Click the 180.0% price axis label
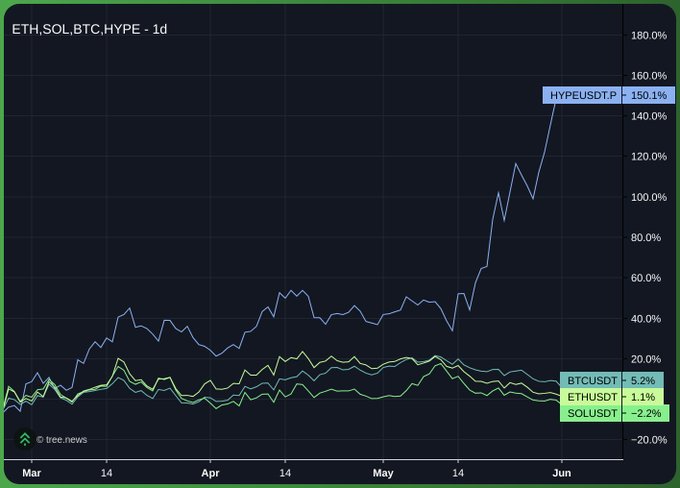Viewport: 680px width, 488px height. point(649,36)
